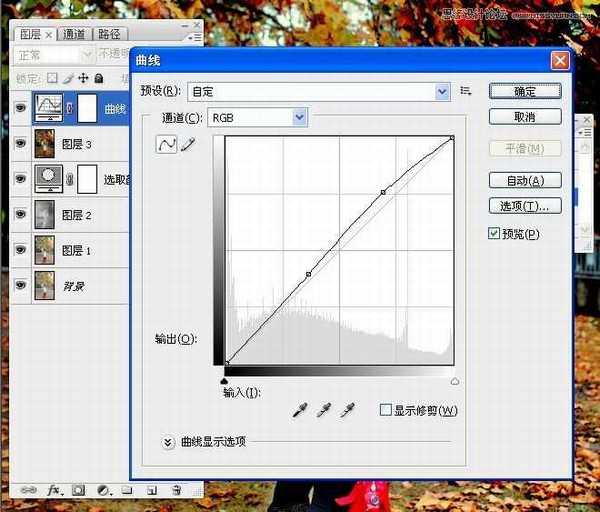Enable 显示修剪 show clipping checkbox
600x512 pixels.
[386, 409]
